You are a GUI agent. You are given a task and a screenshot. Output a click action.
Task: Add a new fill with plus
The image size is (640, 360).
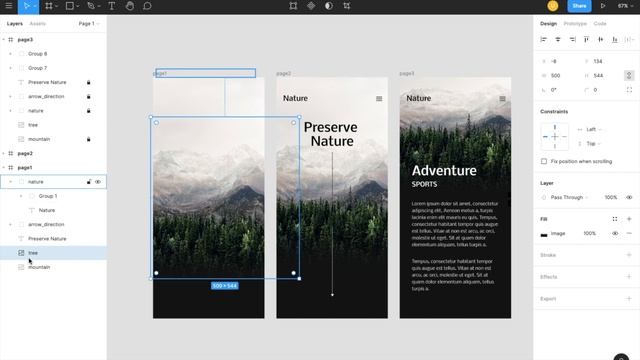pos(629,219)
